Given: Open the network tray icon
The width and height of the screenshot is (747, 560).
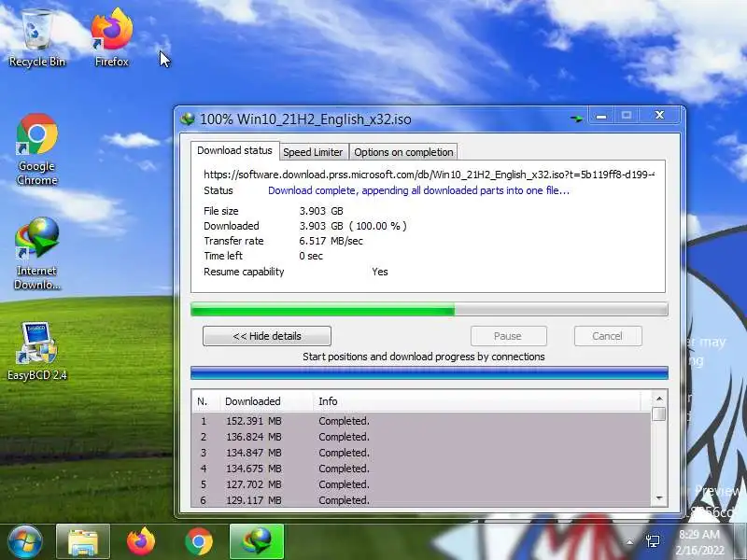Looking at the screenshot, I should coord(653,541).
